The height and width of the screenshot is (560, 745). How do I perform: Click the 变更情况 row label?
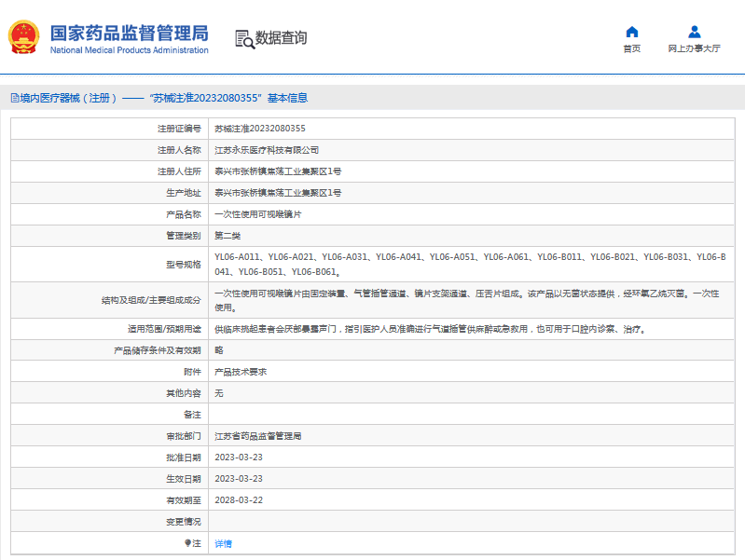184,522
